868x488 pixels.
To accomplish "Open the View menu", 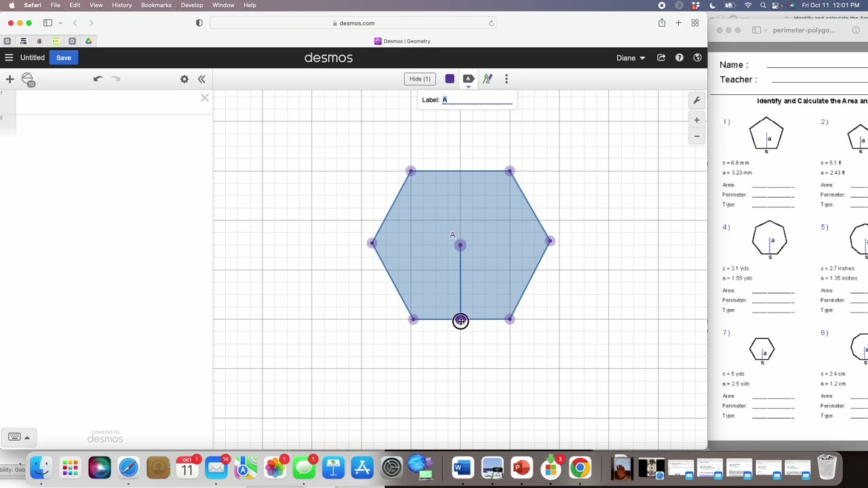I will 96,5.
